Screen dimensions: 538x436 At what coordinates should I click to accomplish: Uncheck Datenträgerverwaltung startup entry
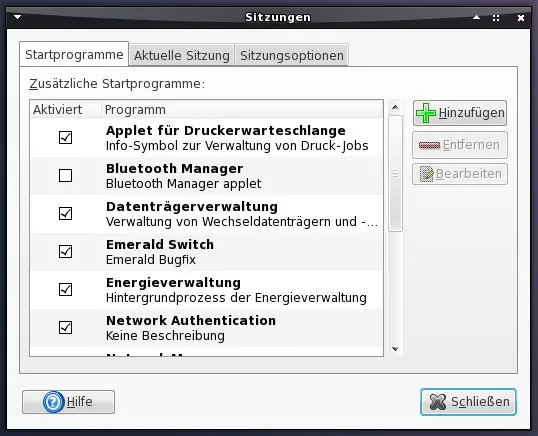pyautogui.click(x=65, y=213)
